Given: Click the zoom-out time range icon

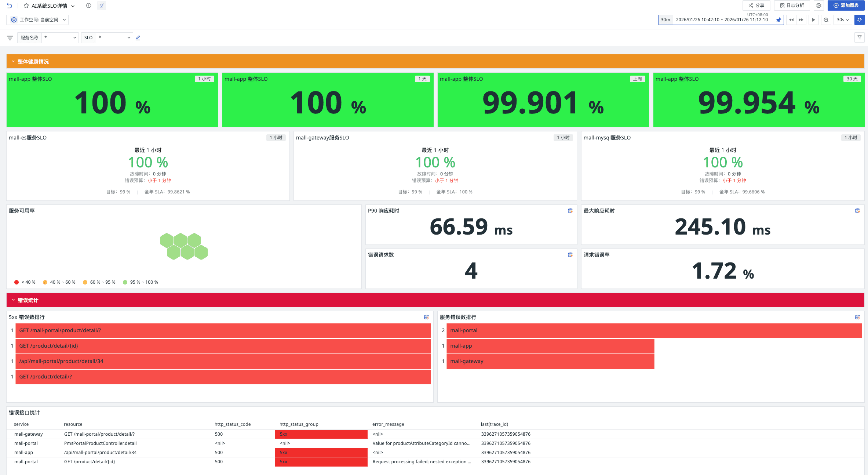Looking at the screenshot, I should pyautogui.click(x=826, y=20).
